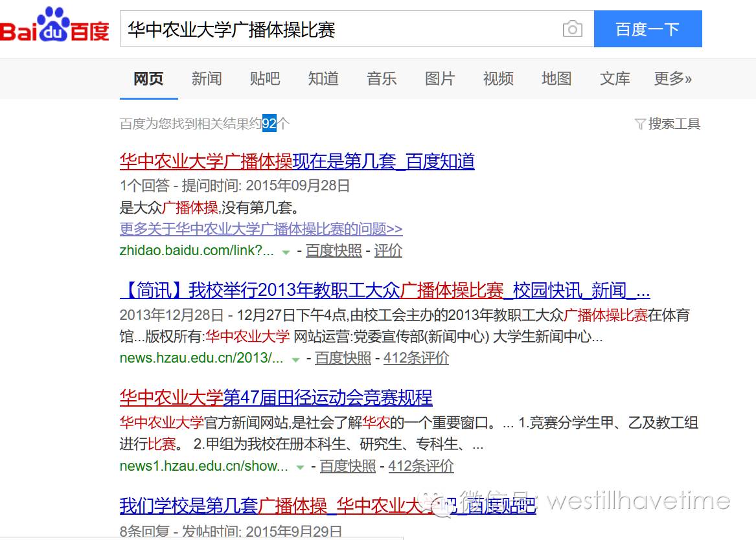Click text 1个回答 - 提问时间: 2015年09月28日
The width and height of the screenshot is (756, 540).
pos(235,186)
